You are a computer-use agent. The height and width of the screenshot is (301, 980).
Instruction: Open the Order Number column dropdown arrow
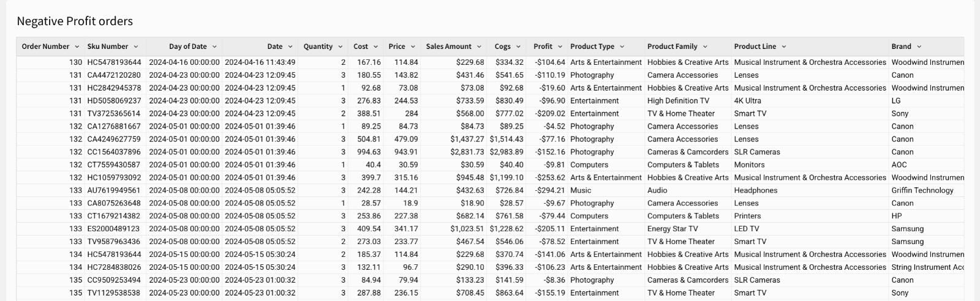coord(77,46)
